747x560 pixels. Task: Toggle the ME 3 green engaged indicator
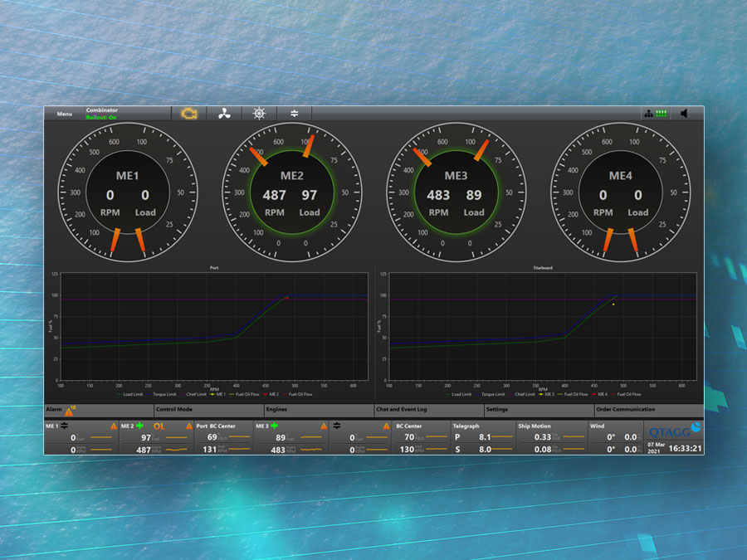(274, 426)
